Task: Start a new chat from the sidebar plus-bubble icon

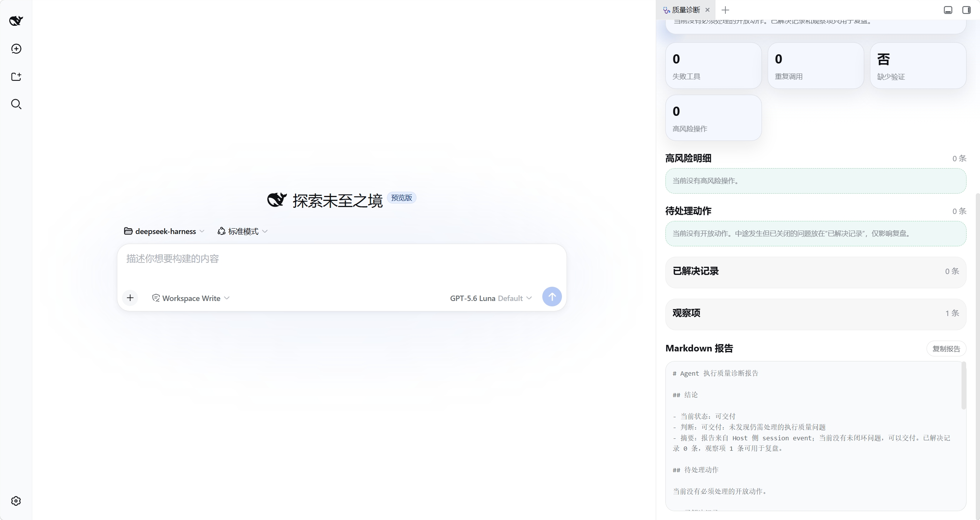Action: pyautogui.click(x=16, y=49)
